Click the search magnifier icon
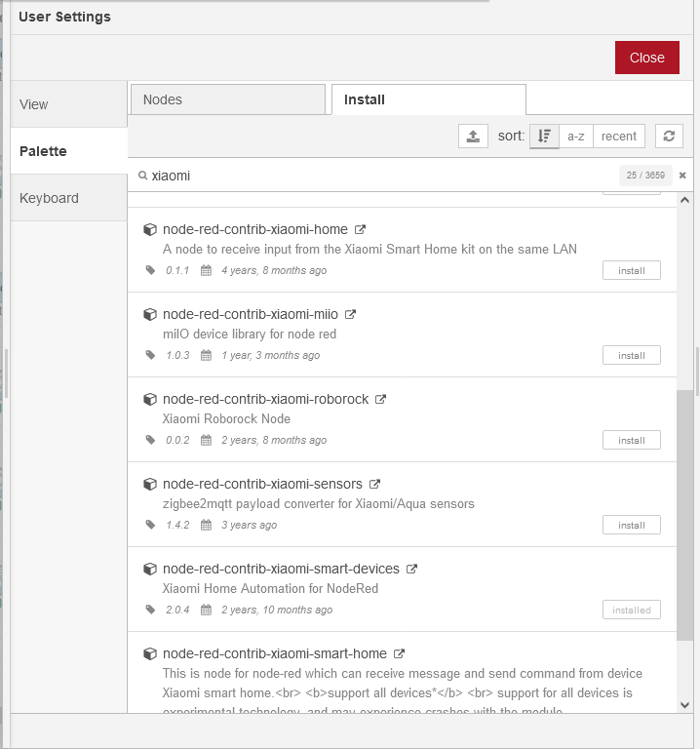Viewport: 700px width, 749px height. coord(142,176)
